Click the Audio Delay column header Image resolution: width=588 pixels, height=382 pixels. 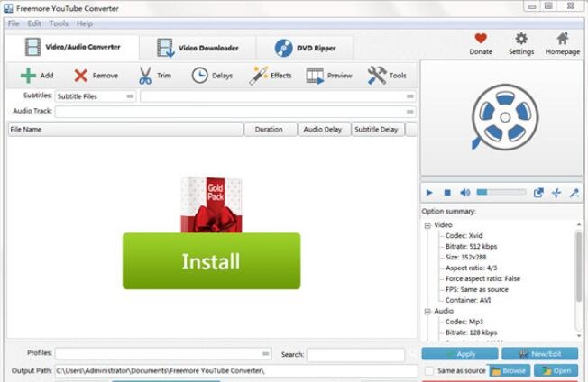(324, 130)
